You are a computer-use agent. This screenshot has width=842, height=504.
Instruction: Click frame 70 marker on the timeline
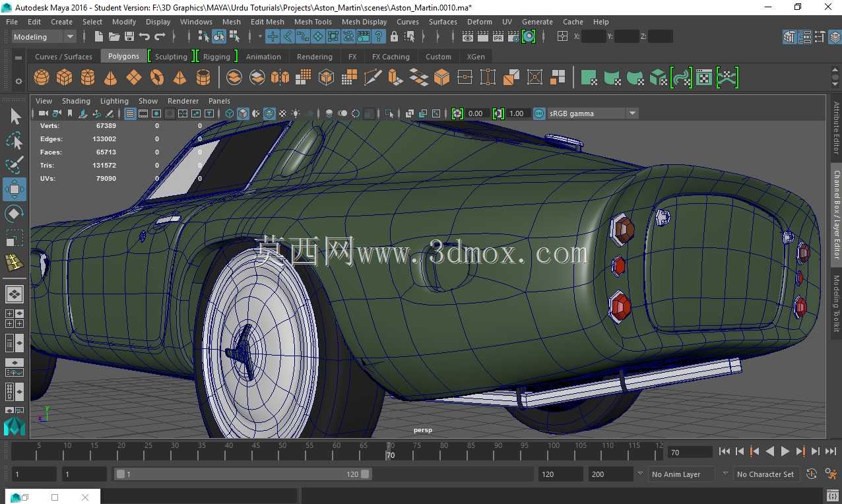[x=390, y=451]
